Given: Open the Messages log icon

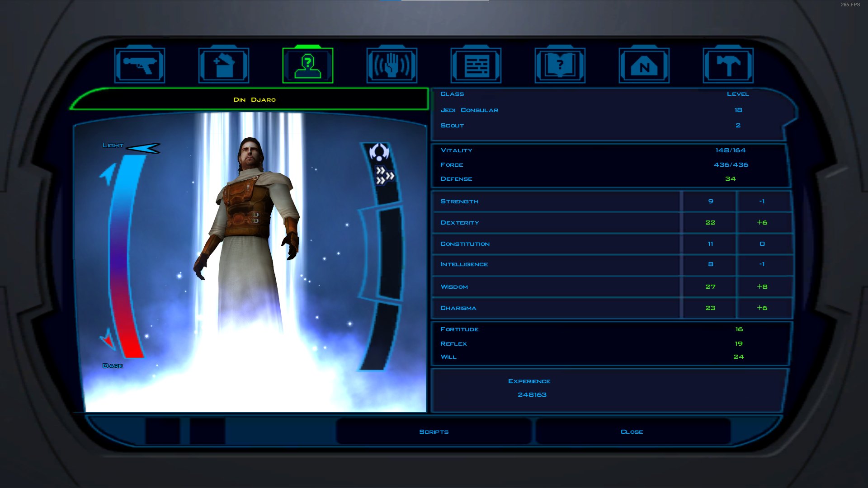Looking at the screenshot, I should click(x=476, y=66).
